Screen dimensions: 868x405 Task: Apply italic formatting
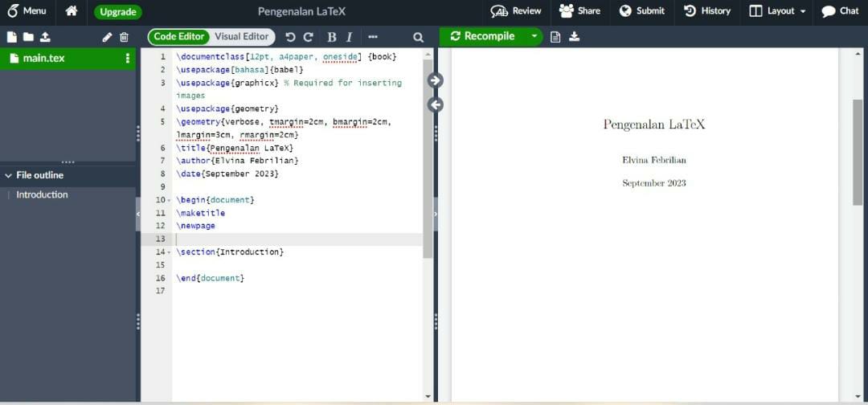tap(350, 37)
